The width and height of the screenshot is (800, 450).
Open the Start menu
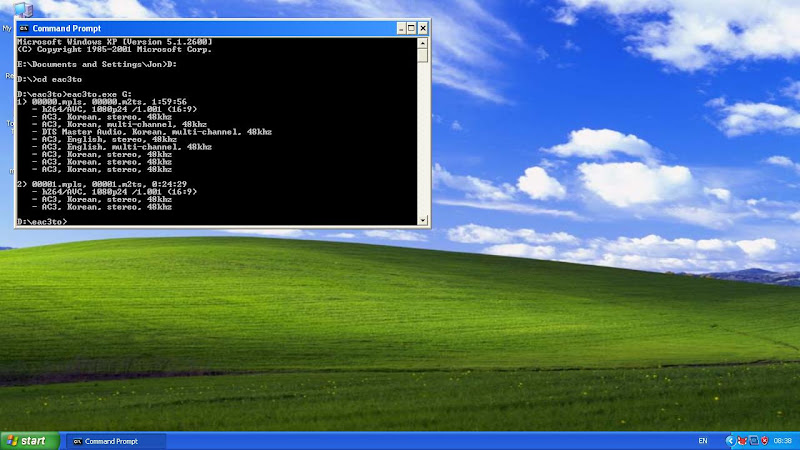click(30, 441)
